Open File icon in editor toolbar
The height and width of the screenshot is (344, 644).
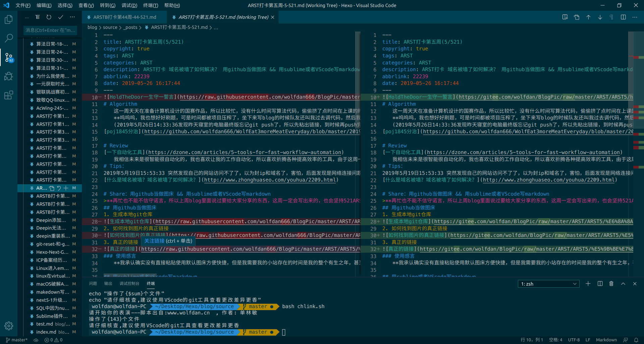(x=577, y=17)
